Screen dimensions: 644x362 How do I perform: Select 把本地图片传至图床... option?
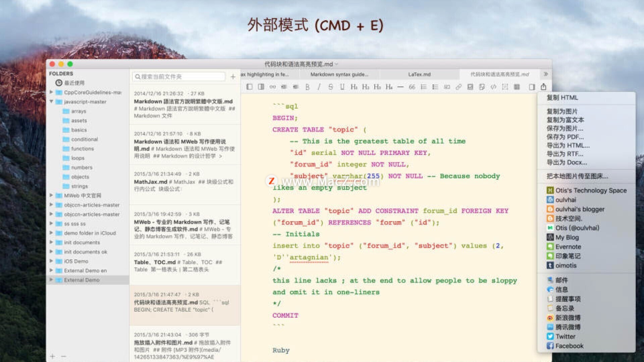point(577,176)
